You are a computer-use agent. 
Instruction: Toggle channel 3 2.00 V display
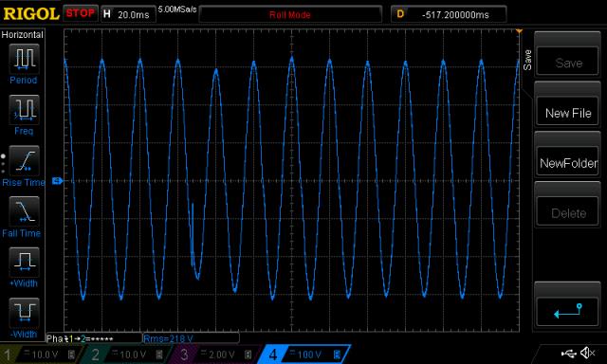[x=217, y=355]
